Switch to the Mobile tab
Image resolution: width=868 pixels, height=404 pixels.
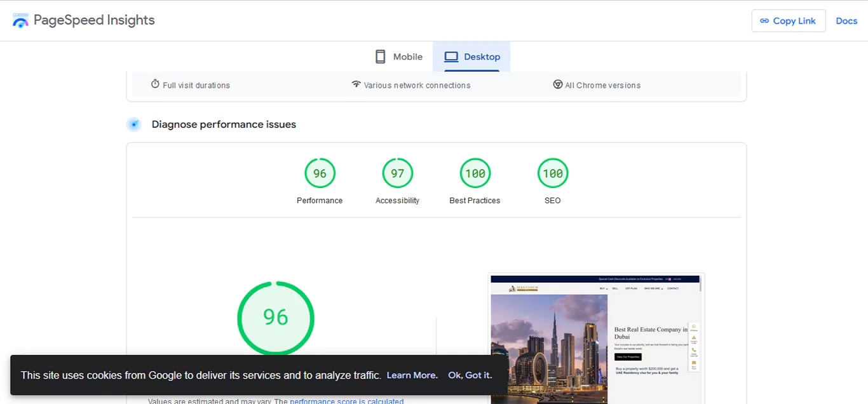399,57
